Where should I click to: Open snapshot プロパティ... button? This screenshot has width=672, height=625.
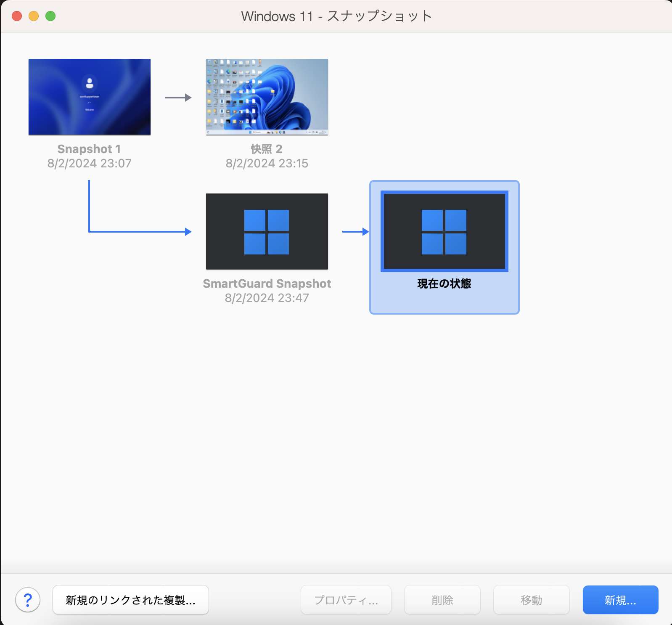point(346,600)
